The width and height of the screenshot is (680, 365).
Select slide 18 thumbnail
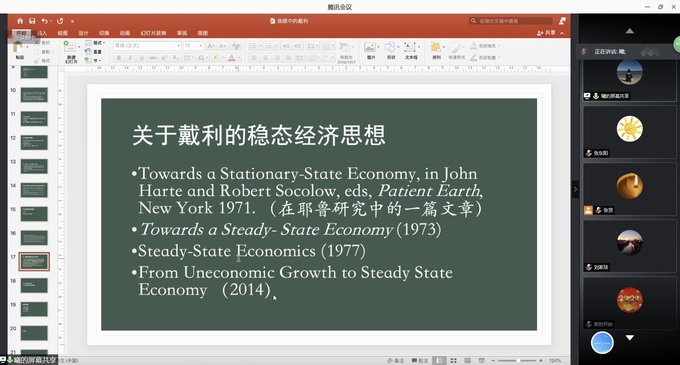coord(34,286)
